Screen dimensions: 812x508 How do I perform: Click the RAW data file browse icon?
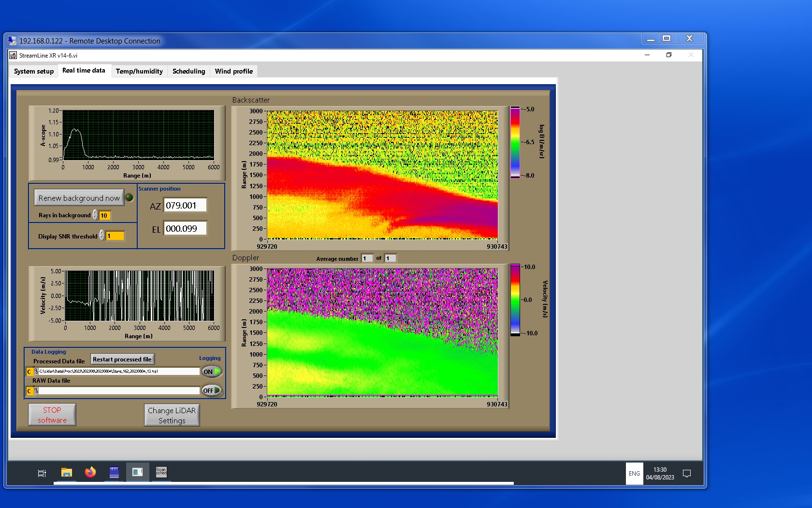(x=36, y=391)
